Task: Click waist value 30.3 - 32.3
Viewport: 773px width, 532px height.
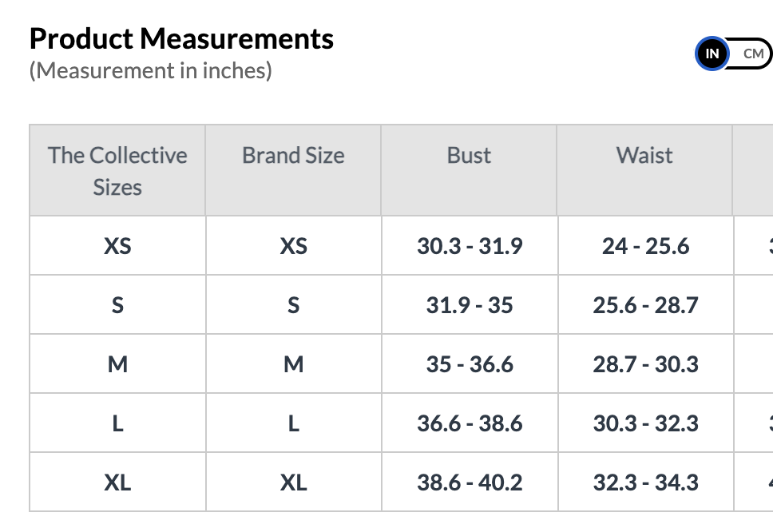Action: tap(645, 423)
